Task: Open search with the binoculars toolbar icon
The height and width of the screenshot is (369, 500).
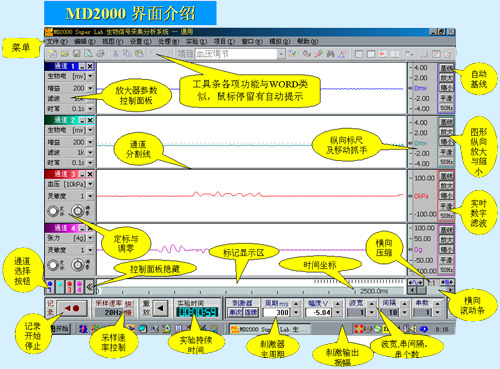Action: pos(330,54)
